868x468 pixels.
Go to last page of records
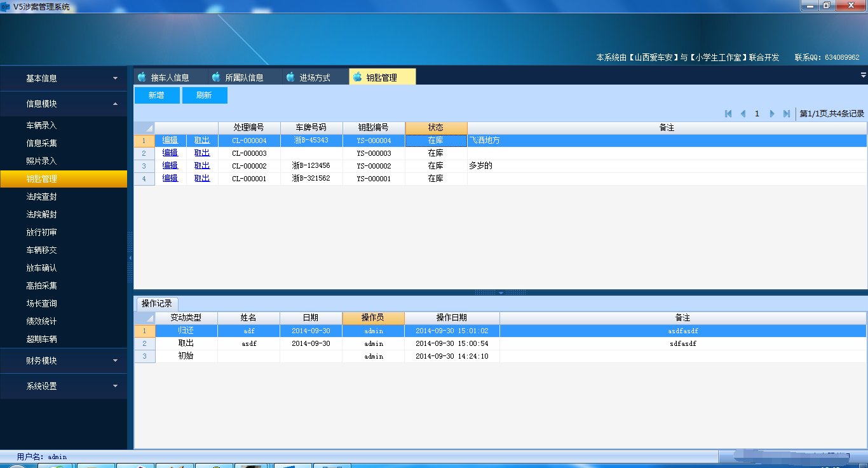pos(787,114)
